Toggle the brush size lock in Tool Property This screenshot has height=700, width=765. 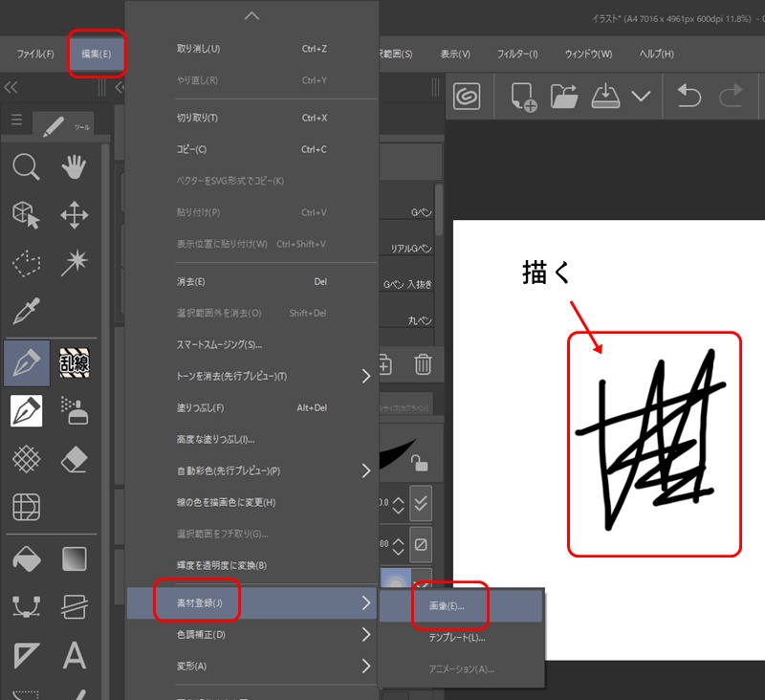422,463
